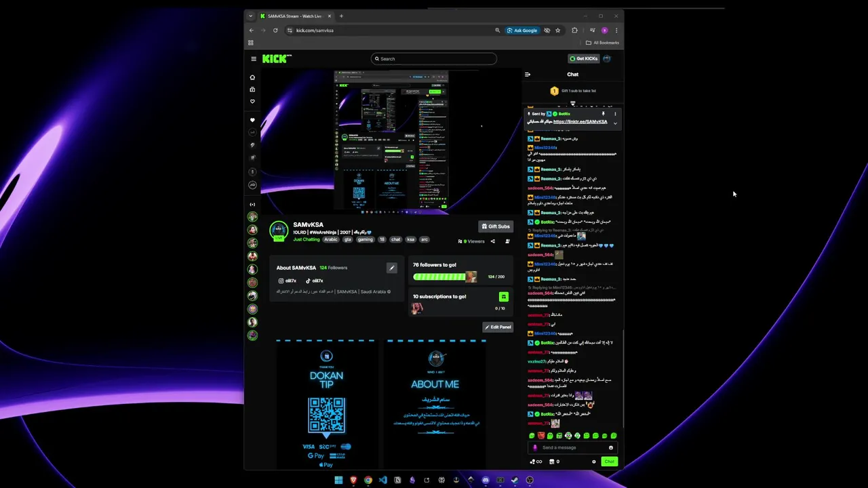The height and width of the screenshot is (488, 868).
Task: Focus the Kick search field
Action: [434, 58]
